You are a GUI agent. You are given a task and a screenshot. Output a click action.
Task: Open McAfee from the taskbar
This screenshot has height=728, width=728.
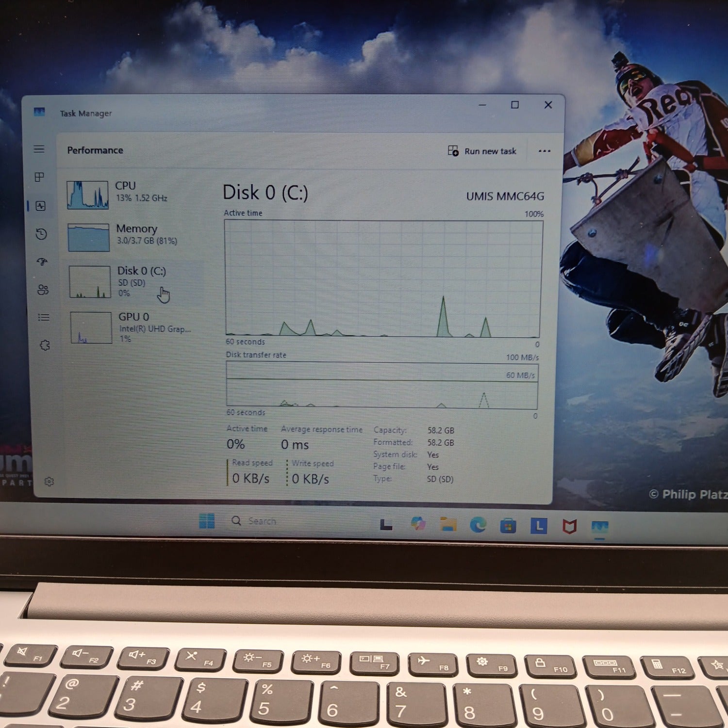(x=569, y=526)
